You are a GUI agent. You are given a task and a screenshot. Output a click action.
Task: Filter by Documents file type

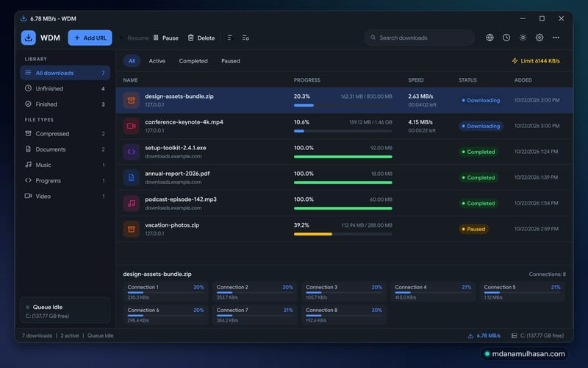coord(65,149)
